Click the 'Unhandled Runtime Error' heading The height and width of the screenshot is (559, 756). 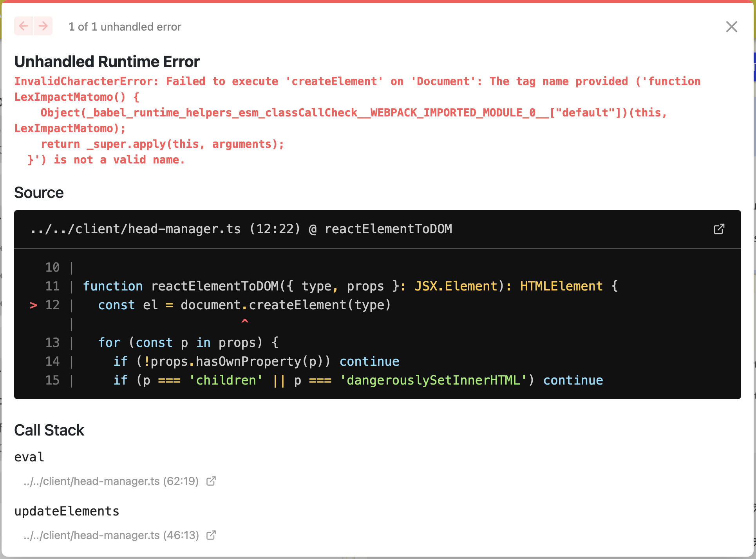[x=107, y=62]
